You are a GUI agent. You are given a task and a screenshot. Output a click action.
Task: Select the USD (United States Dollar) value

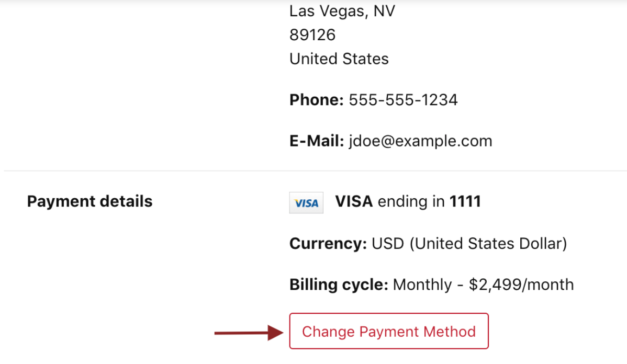pyautogui.click(x=469, y=244)
